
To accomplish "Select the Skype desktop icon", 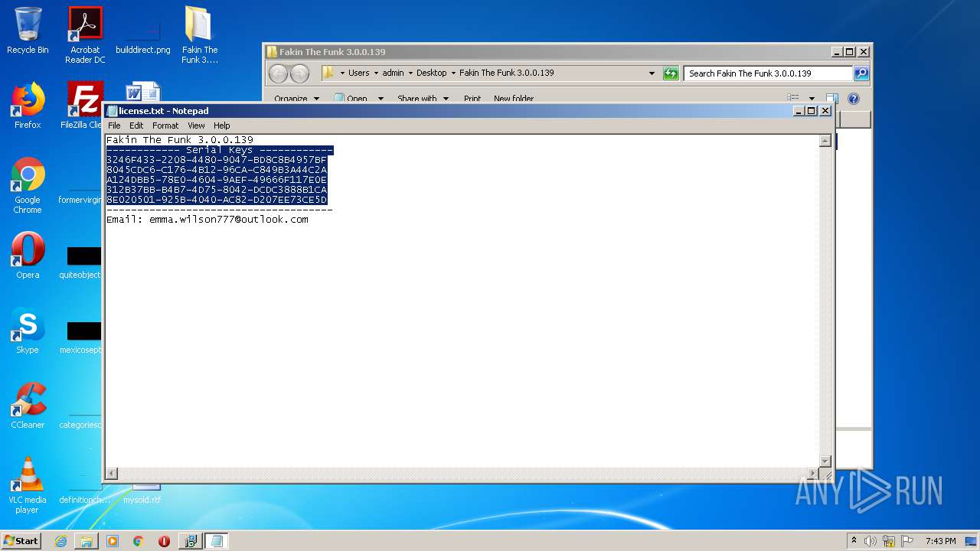I will coord(28,331).
